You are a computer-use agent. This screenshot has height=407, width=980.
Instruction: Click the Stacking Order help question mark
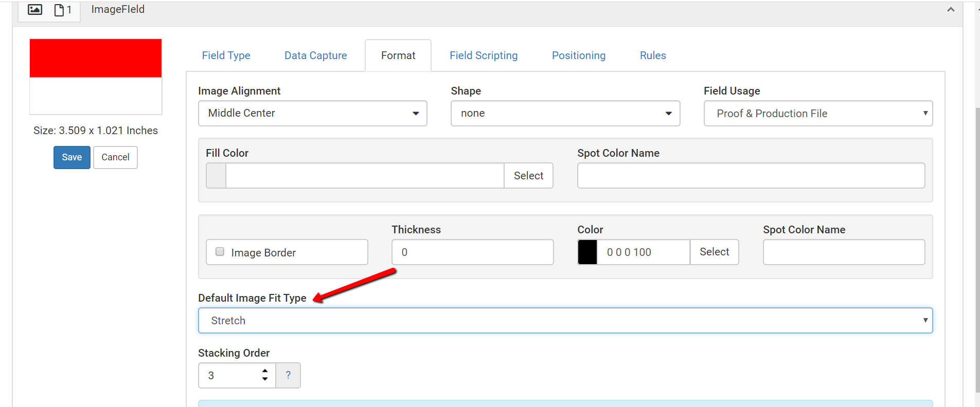coord(288,376)
